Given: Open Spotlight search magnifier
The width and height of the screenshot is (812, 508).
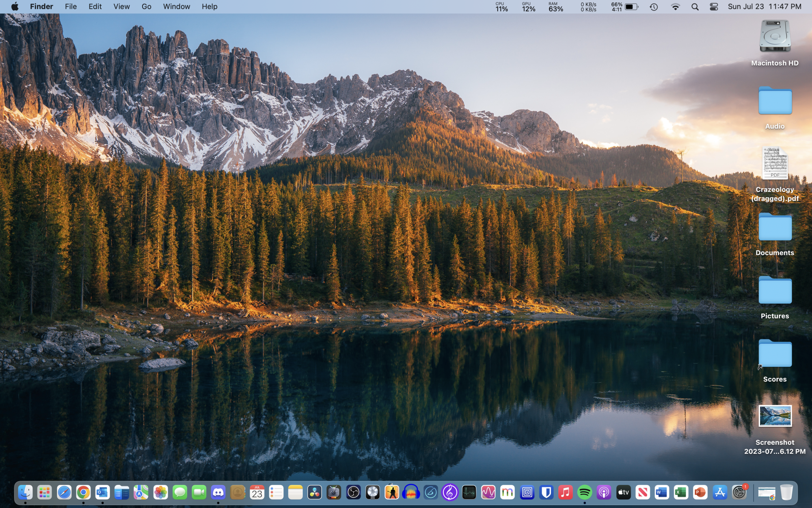Looking at the screenshot, I should [x=695, y=7].
